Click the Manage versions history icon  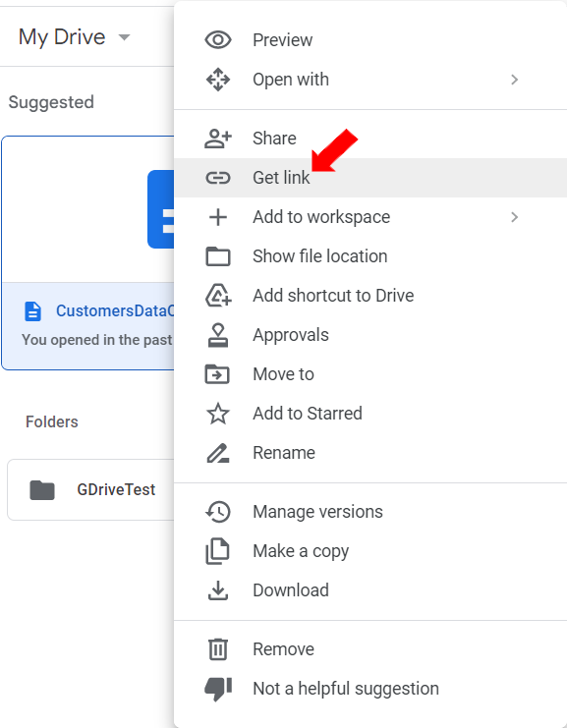click(218, 512)
